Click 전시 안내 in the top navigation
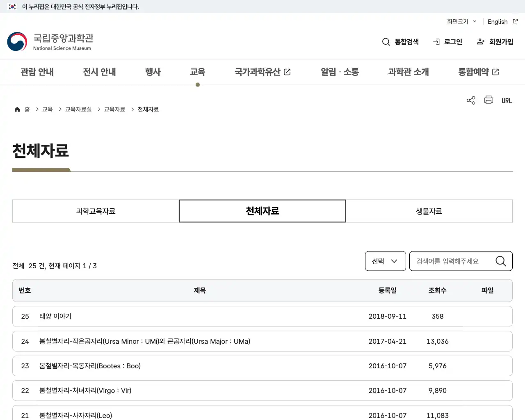Viewport: 525px width, 420px height. tap(99, 71)
